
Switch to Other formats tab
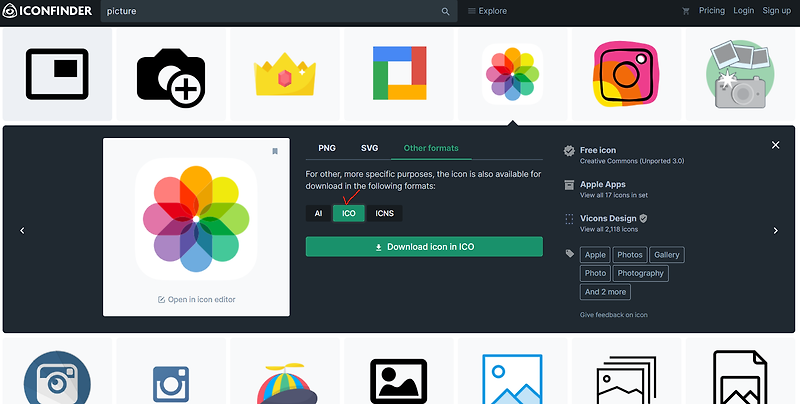tap(431, 148)
